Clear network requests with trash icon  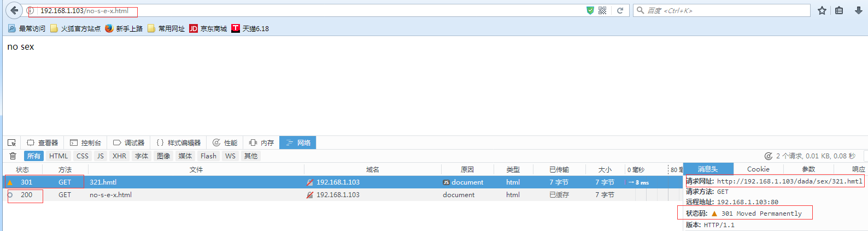pos(13,156)
